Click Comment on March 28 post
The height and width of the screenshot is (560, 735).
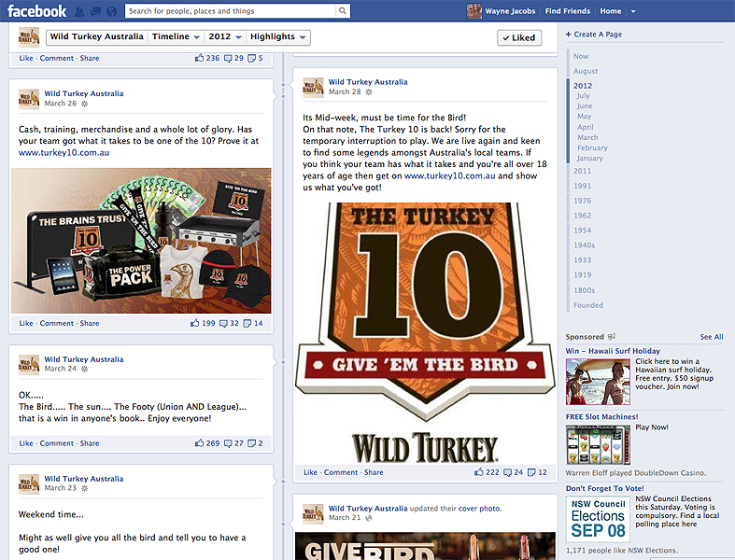pyautogui.click(x=341, y=472)
